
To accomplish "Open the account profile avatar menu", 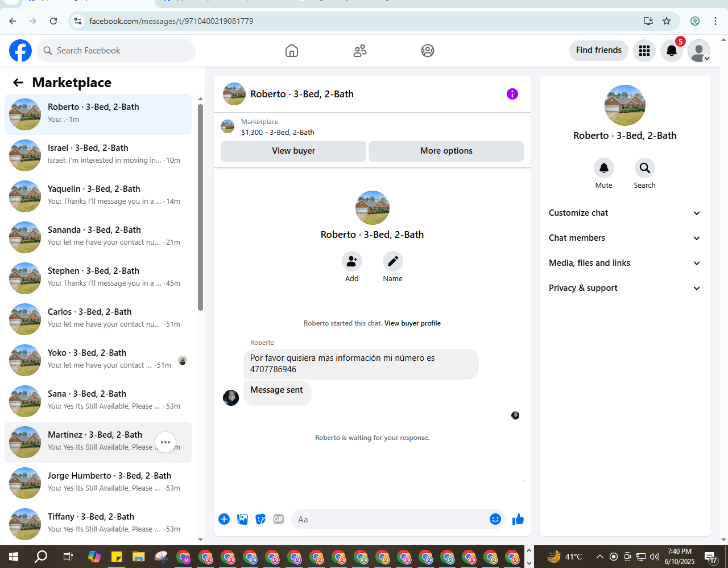I will click(x=699, y=51).
